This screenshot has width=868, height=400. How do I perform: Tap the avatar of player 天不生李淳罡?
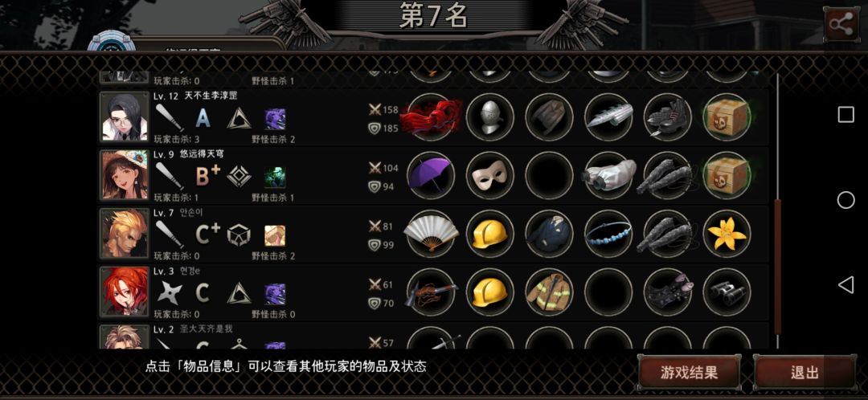coord(125,116)
